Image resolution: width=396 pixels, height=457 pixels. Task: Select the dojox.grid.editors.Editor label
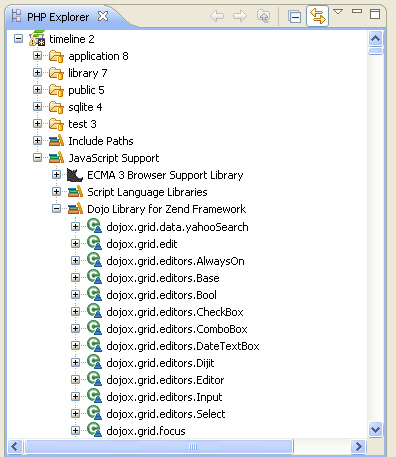tap(165, 380)
